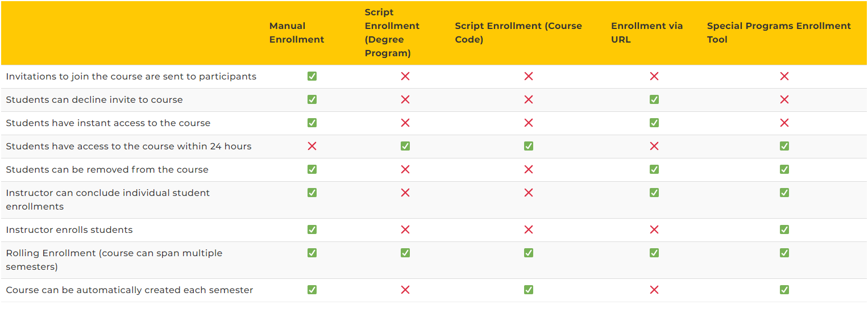Click red X for auto-created course under Enrollment via URL
The image size is (868, 309).
tap(654, 290)
